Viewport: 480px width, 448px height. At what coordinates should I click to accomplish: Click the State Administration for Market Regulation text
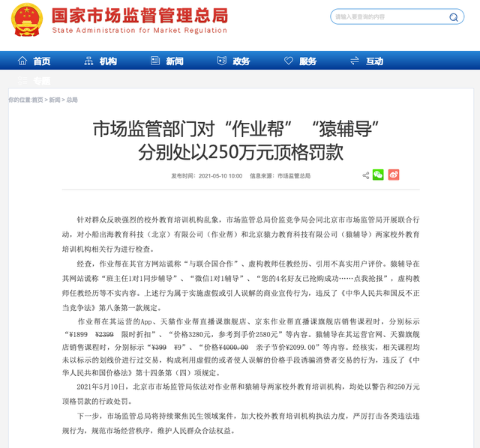139,30
